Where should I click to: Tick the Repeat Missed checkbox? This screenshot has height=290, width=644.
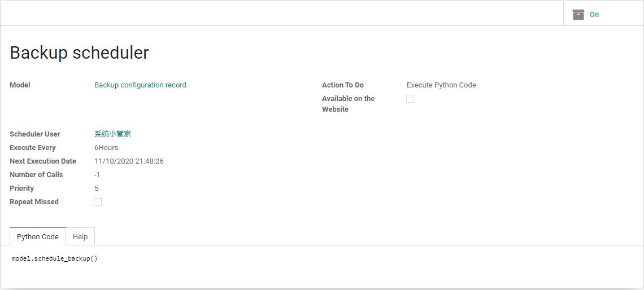coord(98,202)
